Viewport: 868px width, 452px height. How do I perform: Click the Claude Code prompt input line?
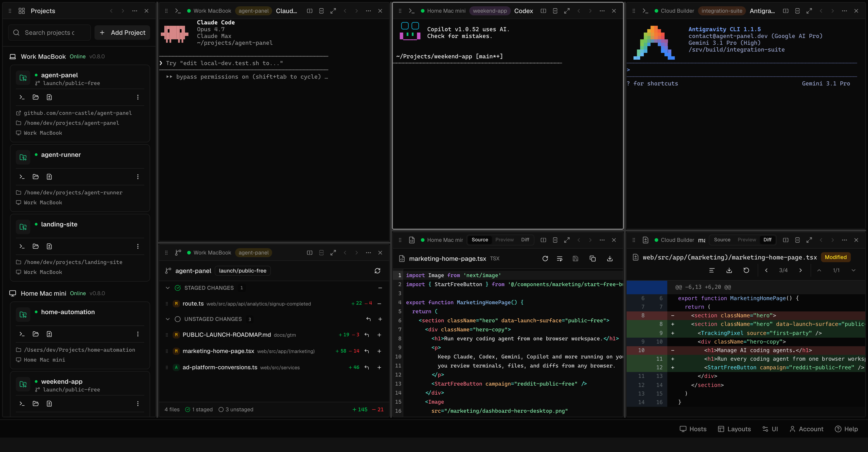click(x=244, y=63)
